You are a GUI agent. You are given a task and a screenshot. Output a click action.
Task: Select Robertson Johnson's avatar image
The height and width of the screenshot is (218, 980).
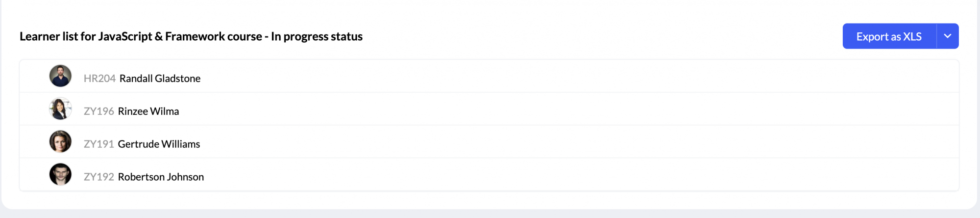(60, 174)
